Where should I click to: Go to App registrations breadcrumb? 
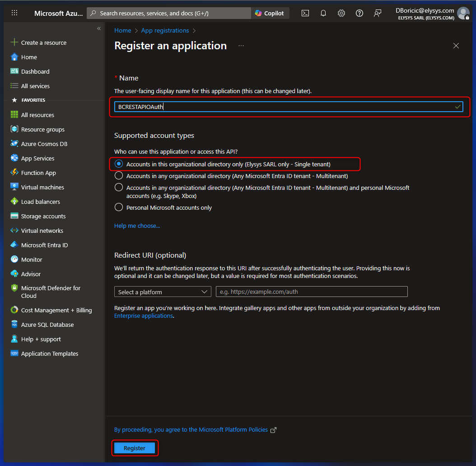[x=165, y=30]
